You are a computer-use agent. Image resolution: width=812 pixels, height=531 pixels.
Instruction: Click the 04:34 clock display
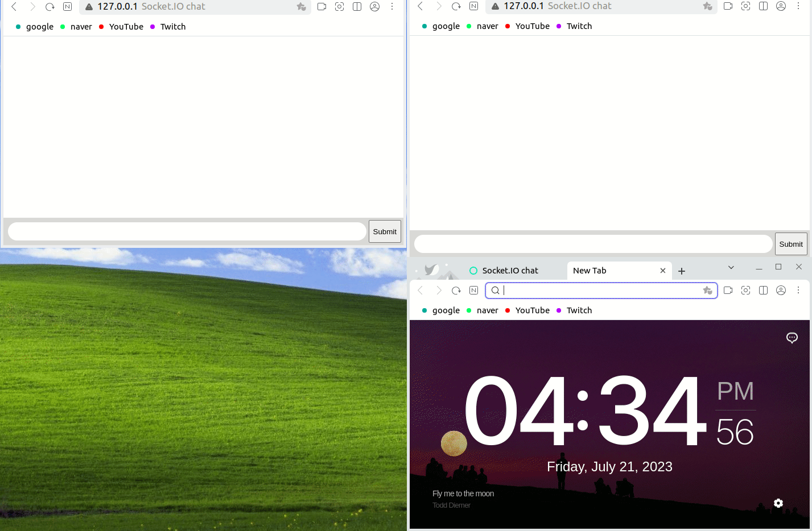pos(586,410)
